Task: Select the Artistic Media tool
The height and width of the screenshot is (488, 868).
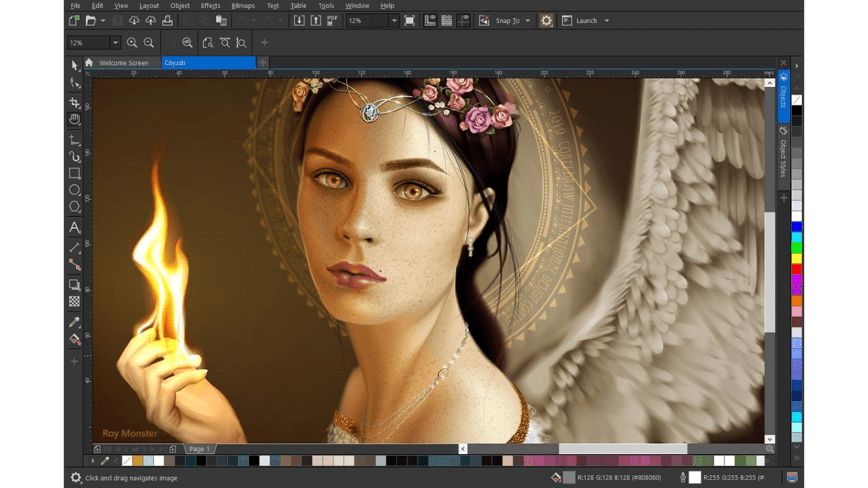Action: [x=75, y=156]
